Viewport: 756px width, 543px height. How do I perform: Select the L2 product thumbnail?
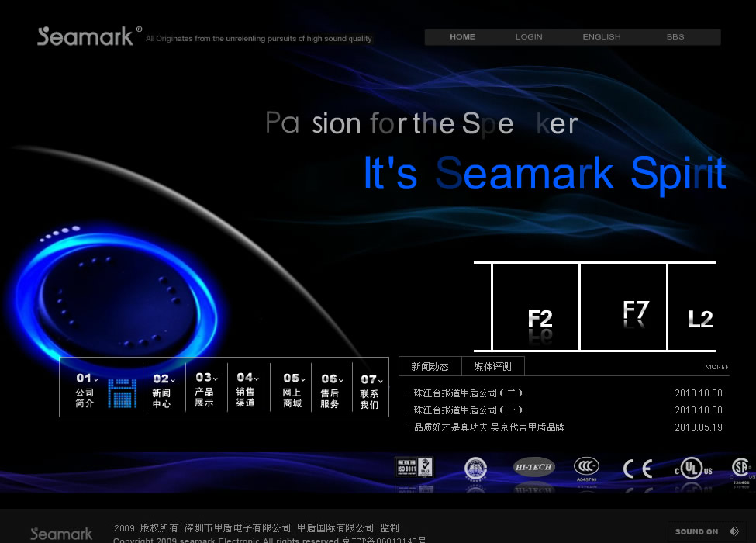(x=692, y=306)
